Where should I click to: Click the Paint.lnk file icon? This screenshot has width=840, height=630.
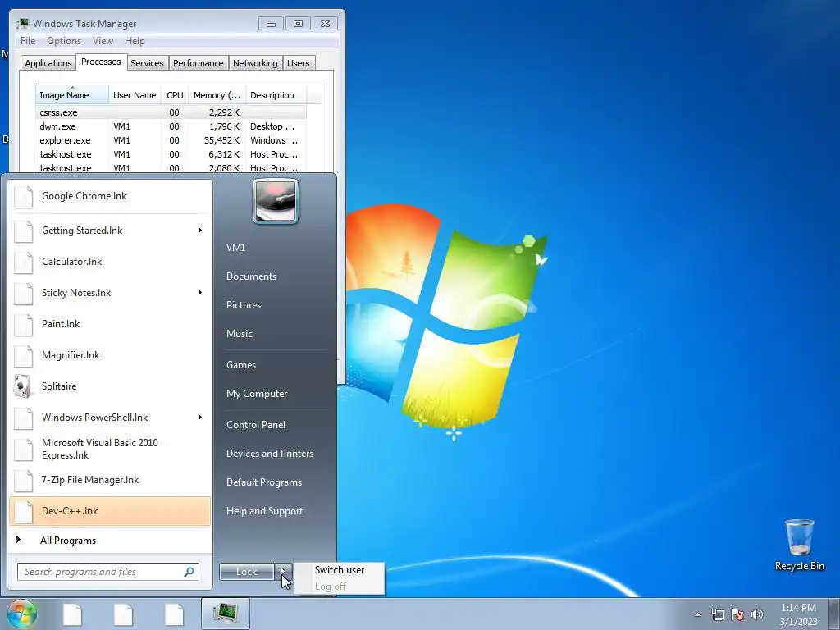23,324
